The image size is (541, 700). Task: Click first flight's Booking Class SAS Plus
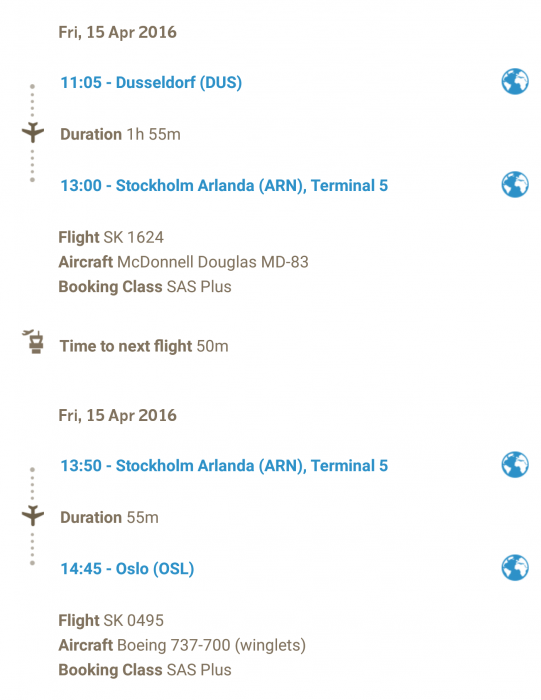coord(145,287)
